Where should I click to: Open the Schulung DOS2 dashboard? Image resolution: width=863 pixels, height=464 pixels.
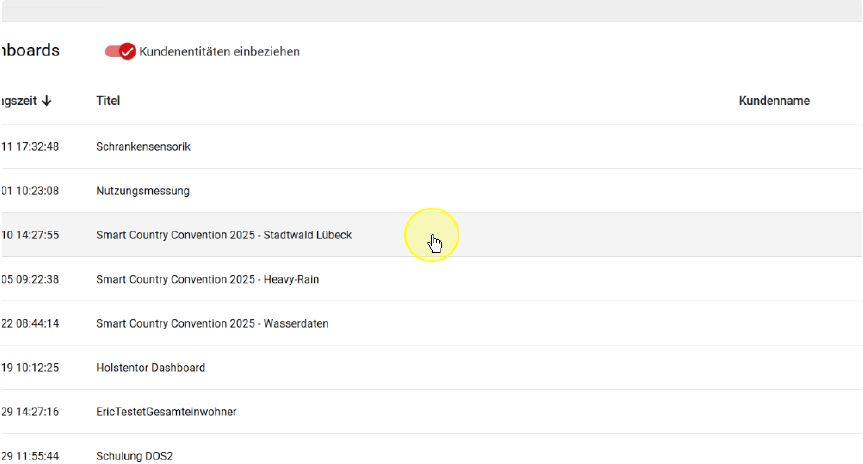[134, 456]
